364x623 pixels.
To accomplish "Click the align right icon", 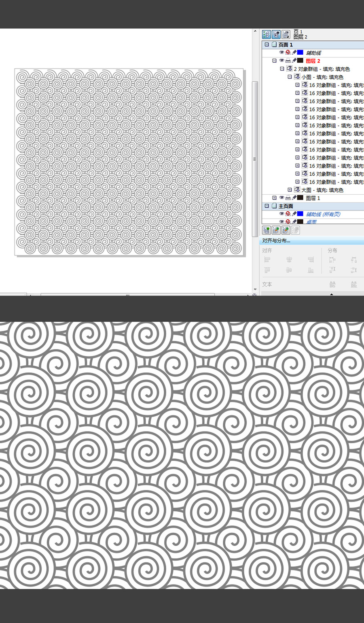I will click(x=311, y=259).
